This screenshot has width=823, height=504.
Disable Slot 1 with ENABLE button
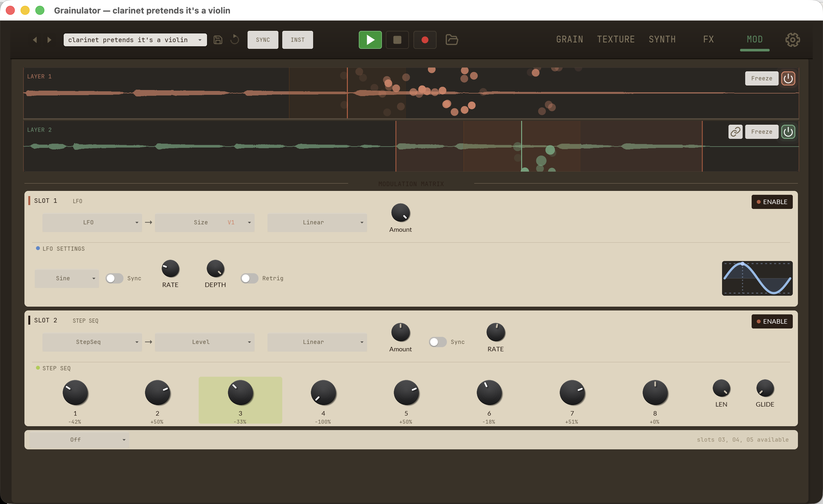pyautogui.click(x=772, y=202)
